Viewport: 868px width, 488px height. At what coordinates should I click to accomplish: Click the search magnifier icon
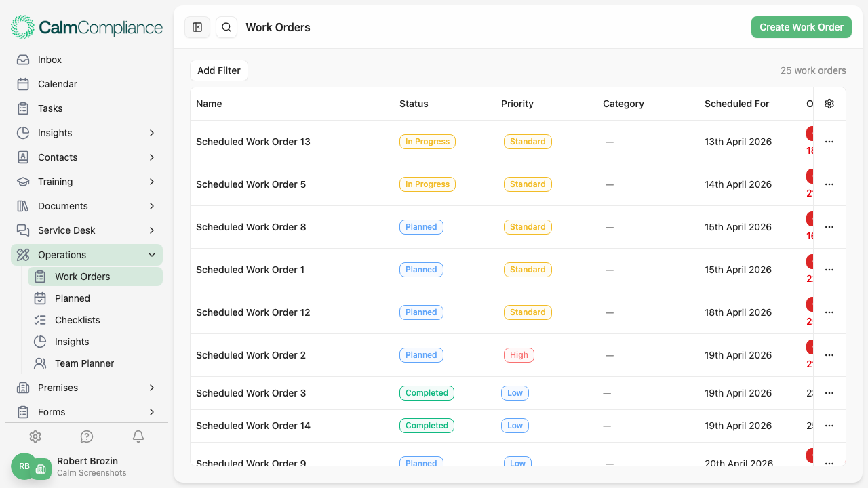[x=226, y=27]
